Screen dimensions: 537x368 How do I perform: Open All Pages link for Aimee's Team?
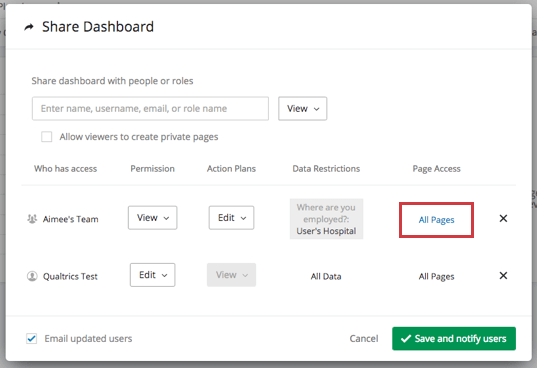436,220
